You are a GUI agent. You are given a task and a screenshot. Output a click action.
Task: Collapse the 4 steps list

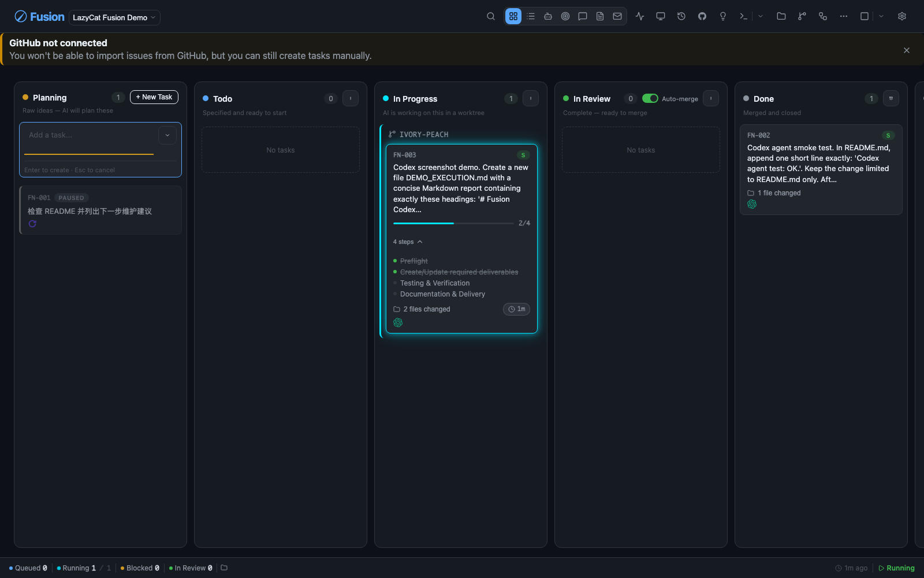coord(408,242)
